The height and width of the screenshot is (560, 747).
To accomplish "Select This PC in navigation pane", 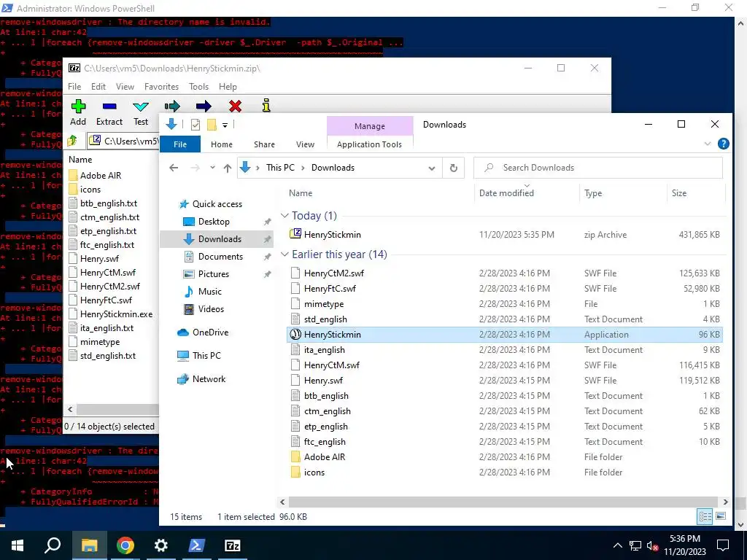I will [x=206, y=356].
